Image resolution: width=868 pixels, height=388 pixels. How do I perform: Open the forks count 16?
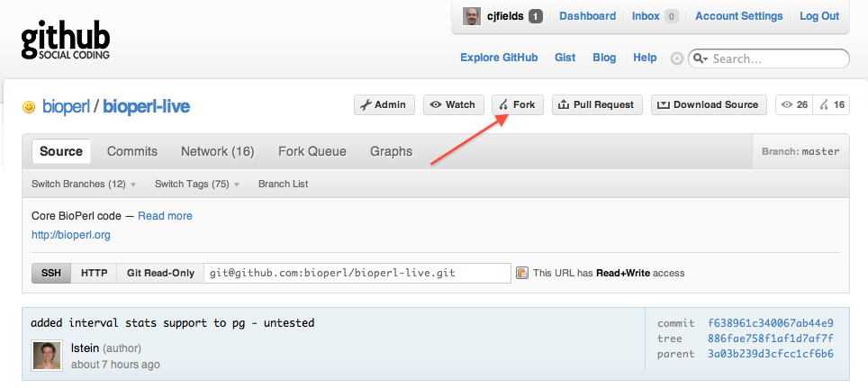(x=831, y=104)
